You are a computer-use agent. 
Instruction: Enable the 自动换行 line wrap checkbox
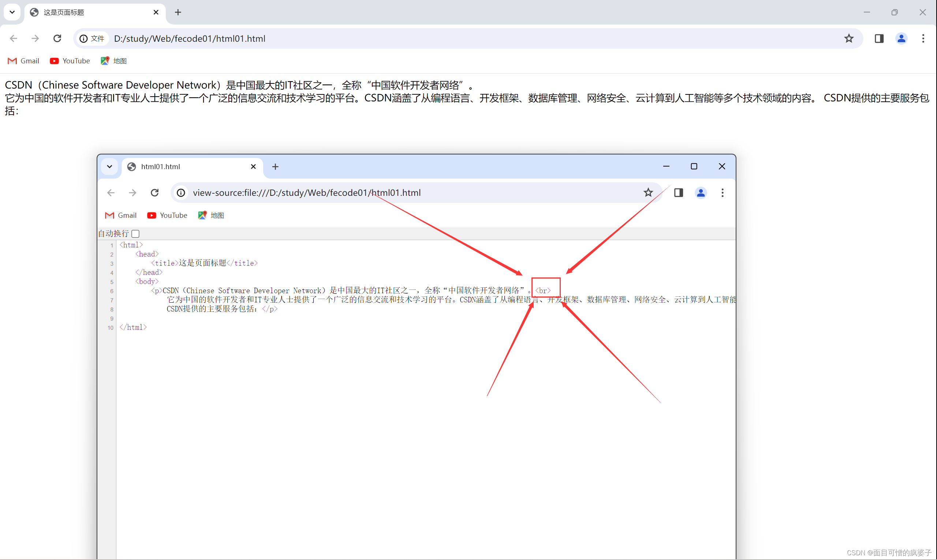point(136,234)
